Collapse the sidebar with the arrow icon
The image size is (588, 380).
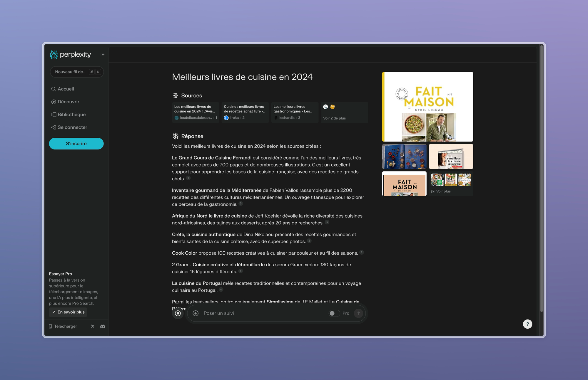pyautogui.click(x=102, y=54)
